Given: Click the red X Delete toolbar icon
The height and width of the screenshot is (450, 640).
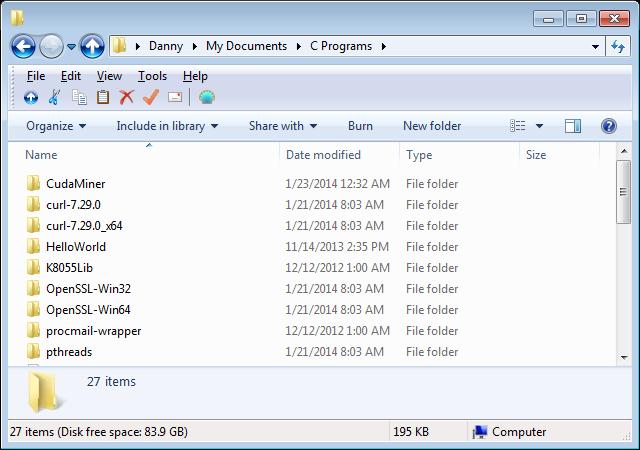Looking at the screenshot, I should click(x=127, y=97).
